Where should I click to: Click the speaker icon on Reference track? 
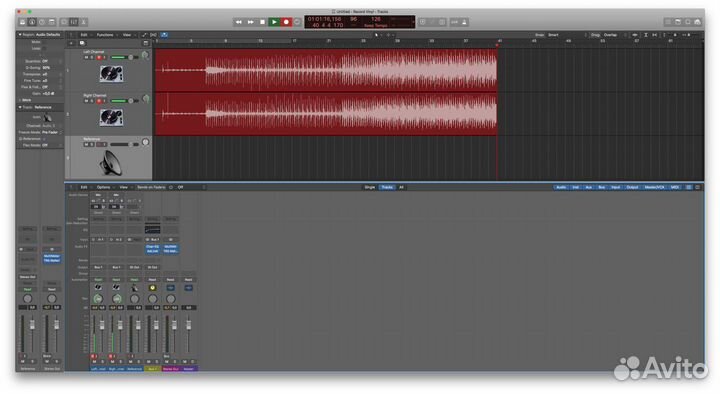(111, 163)
